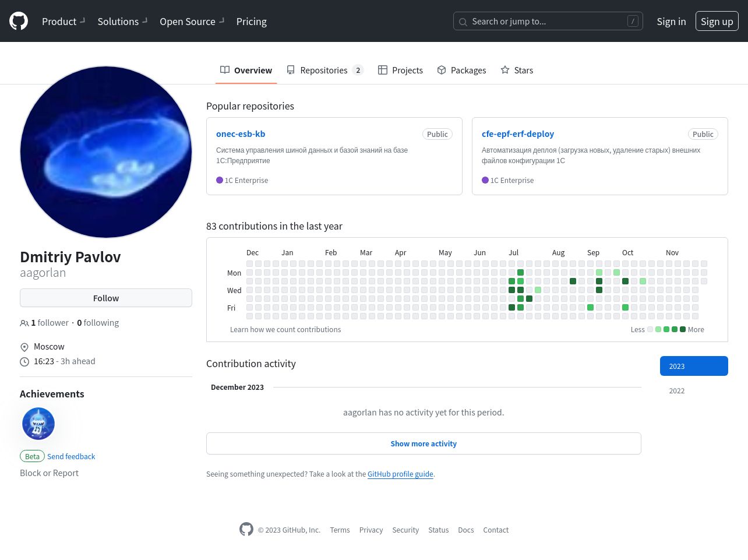Click the text "83 contributions in the last year"
Screen dimensions: 748x560
274,226
